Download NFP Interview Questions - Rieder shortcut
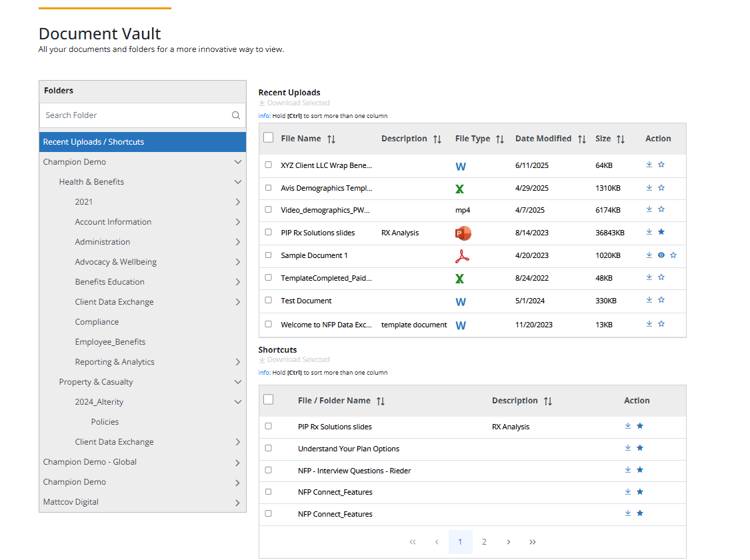The image size is (750, 560). coord(627,469)
